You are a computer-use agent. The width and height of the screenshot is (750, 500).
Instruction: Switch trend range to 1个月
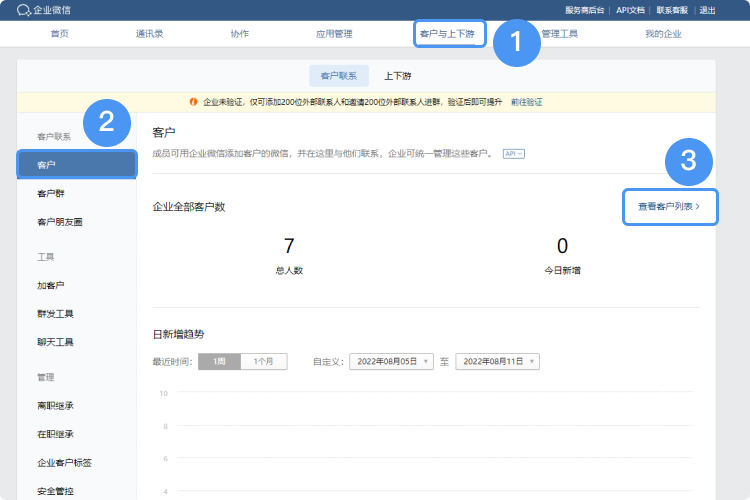point(263,361)
